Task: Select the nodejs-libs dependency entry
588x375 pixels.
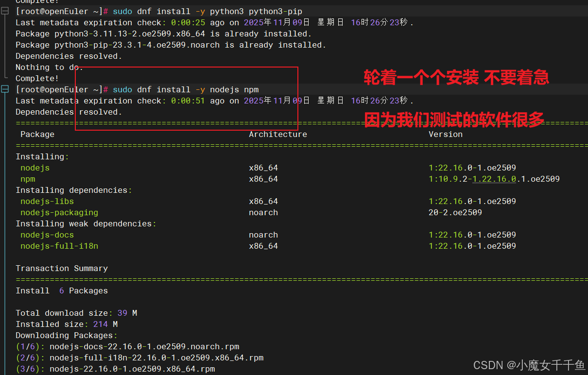Action: coord(47,201)
